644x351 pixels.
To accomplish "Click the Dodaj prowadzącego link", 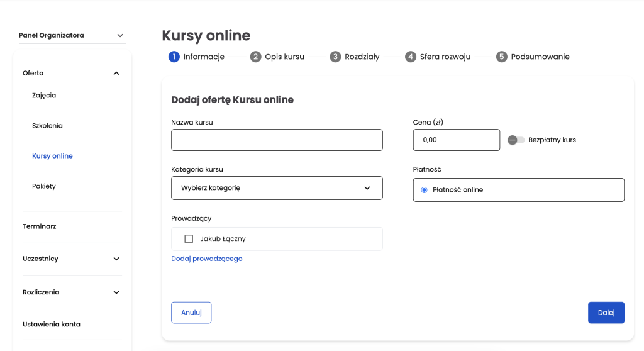I will click(207, 259).
